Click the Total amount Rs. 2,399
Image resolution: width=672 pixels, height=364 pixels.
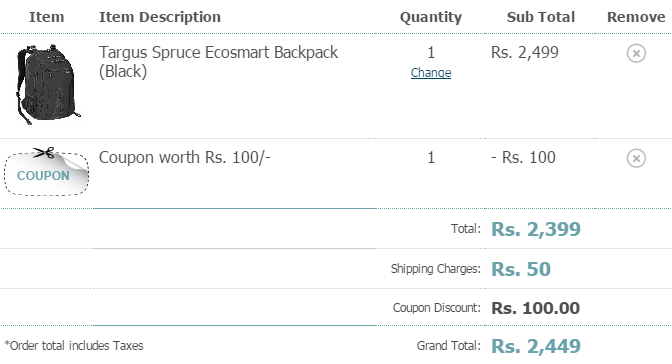(536, 229)
